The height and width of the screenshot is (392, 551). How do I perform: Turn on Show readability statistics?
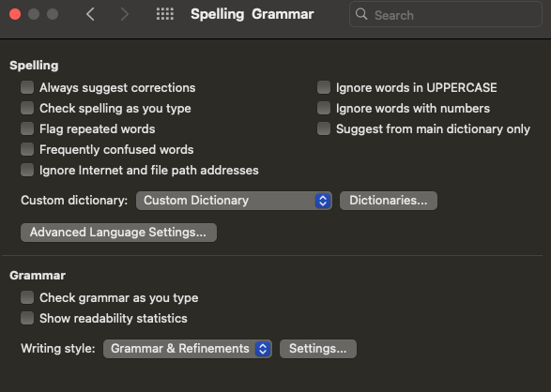click(x=27, y=318)
